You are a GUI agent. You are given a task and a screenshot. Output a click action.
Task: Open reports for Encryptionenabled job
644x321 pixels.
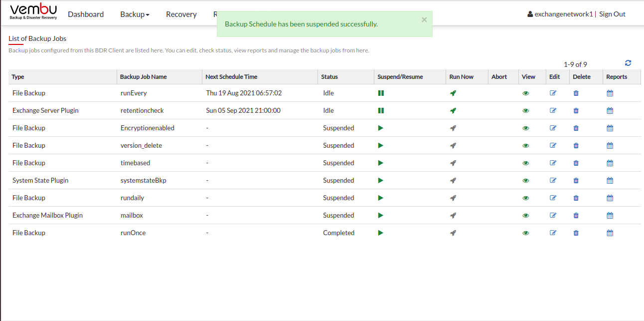tap(610, 128)
